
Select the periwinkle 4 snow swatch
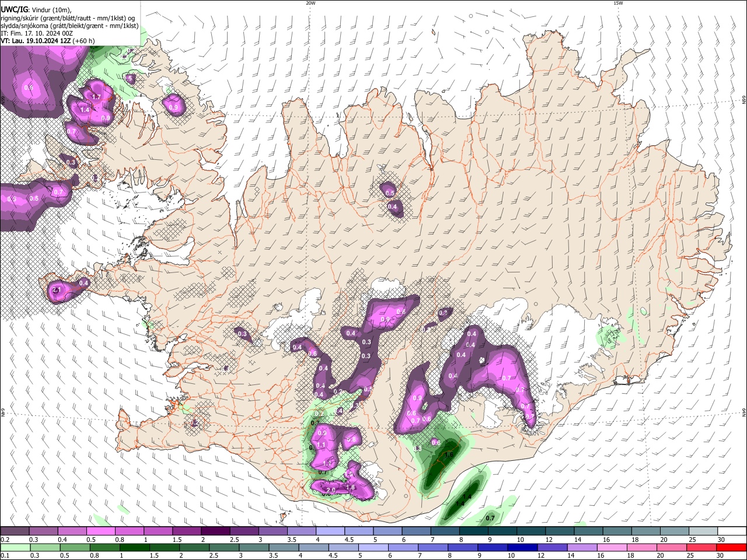pyautogui.click(x=330, y=531)
